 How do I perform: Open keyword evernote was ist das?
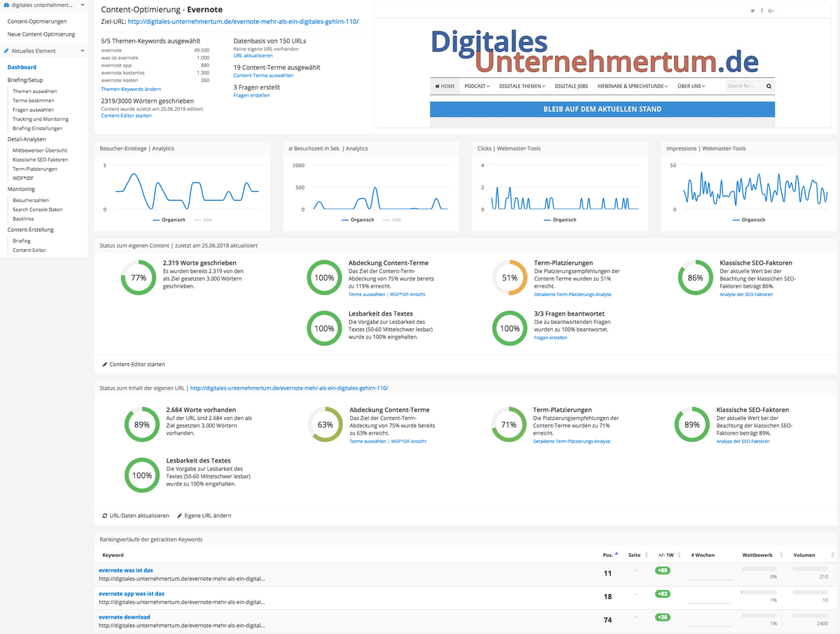pyautogui.click(x=126, y=570)
